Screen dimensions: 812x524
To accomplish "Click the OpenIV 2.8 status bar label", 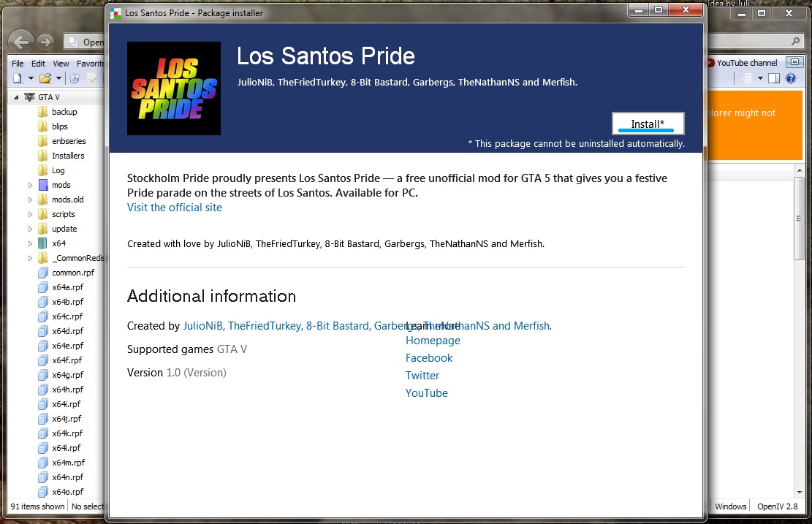I will pyautogui.click(x=778, y=506).
